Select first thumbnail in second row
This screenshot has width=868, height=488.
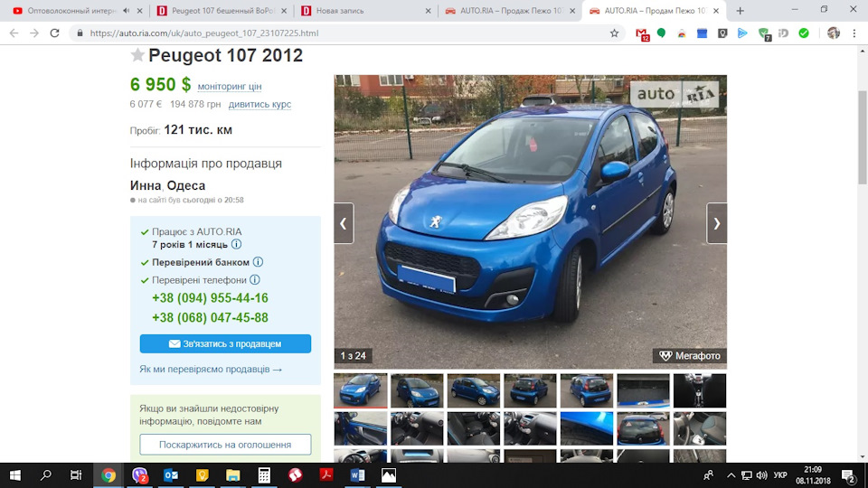361,428
